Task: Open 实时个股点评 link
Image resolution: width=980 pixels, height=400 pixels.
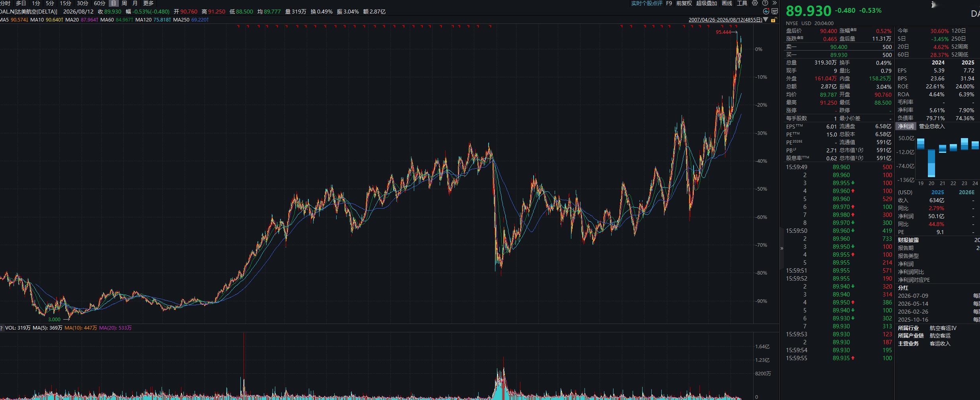Action: [647, 3]
